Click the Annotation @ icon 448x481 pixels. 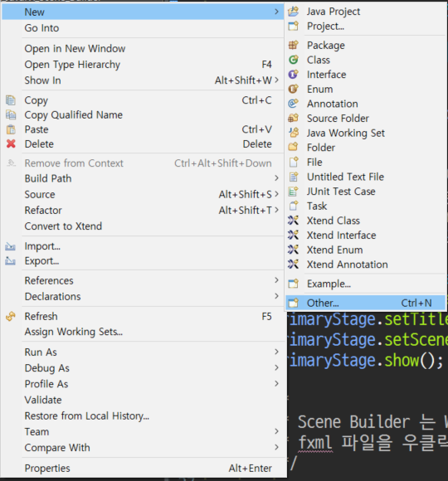[294, 104]
